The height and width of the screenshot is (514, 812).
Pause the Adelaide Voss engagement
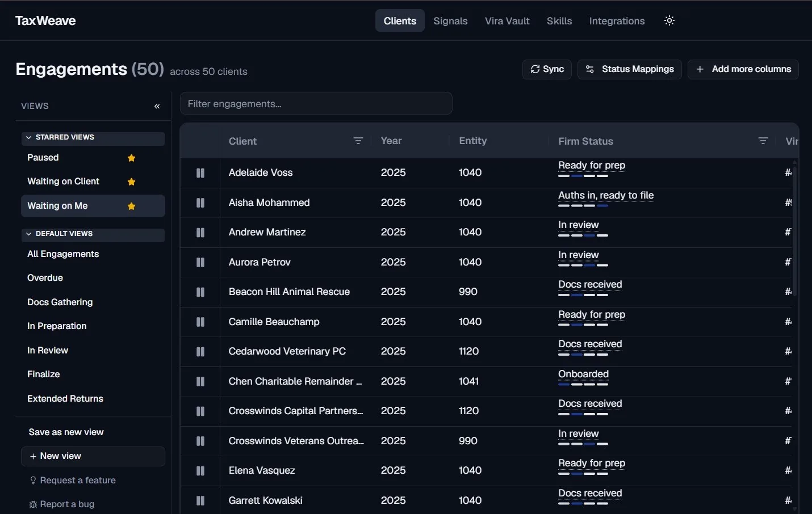200,172
